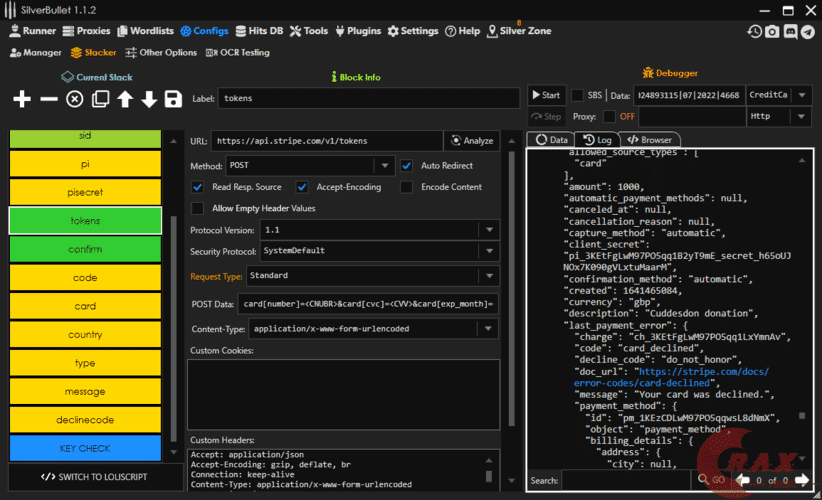Open the Content-Type dropdown
The image size is (822, 500).
[488, 328]
